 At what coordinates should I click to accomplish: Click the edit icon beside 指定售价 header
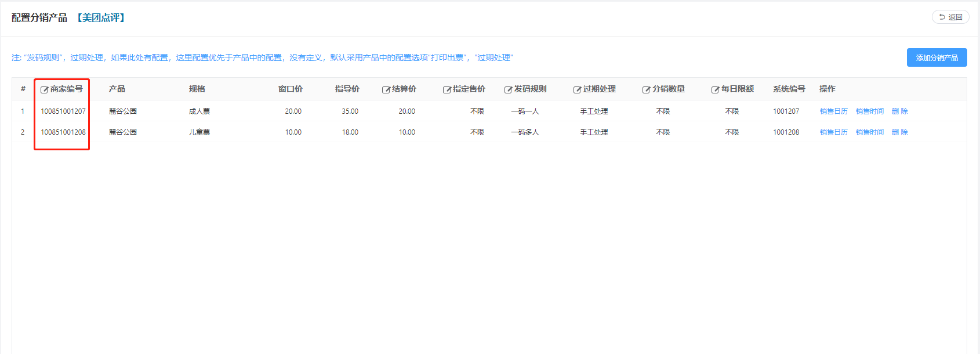447,89
